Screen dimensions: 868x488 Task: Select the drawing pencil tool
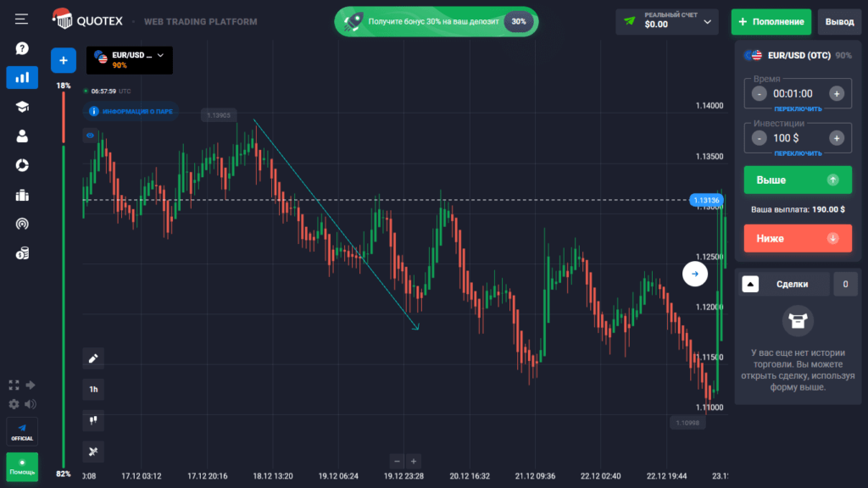click(93, 358)
